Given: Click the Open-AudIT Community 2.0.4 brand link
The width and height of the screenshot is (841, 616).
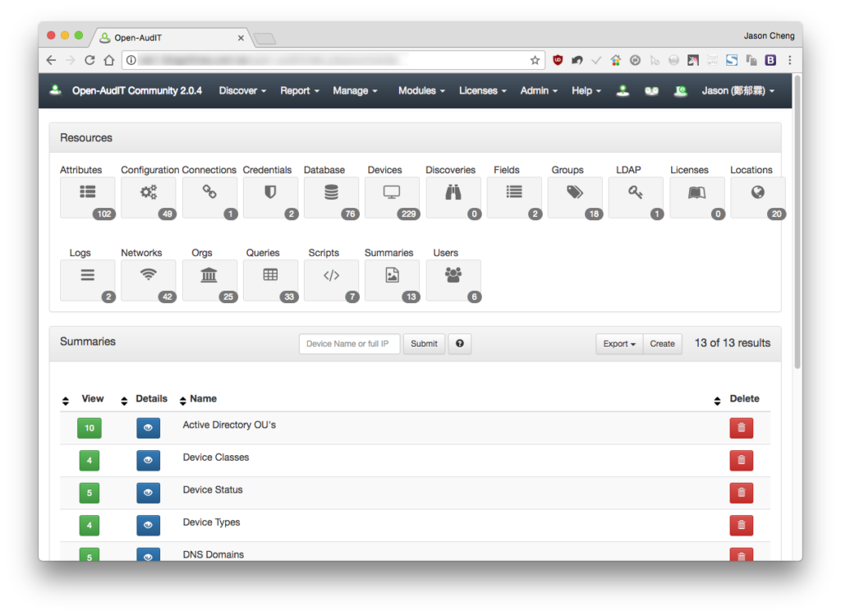Looking at the screenshot, I should point(137,90).
